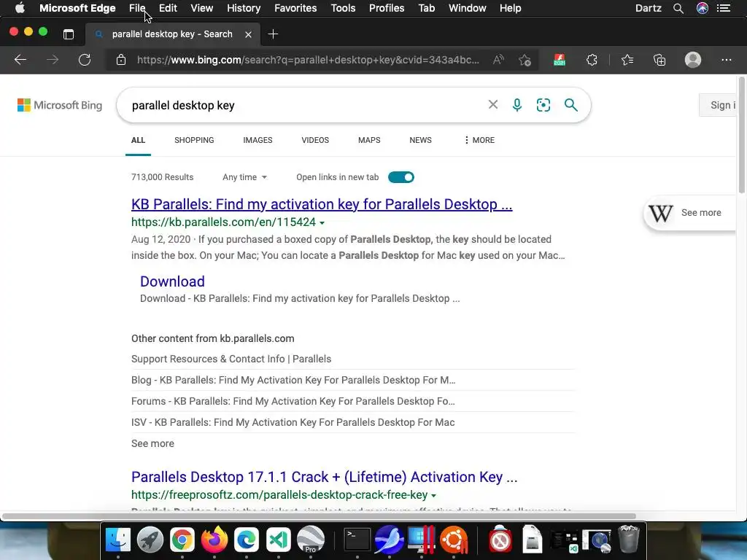Open the Trash in the Dock
The width and height of the screenshot is (747, 560).
pyautogui.click(x=628, y=540)
